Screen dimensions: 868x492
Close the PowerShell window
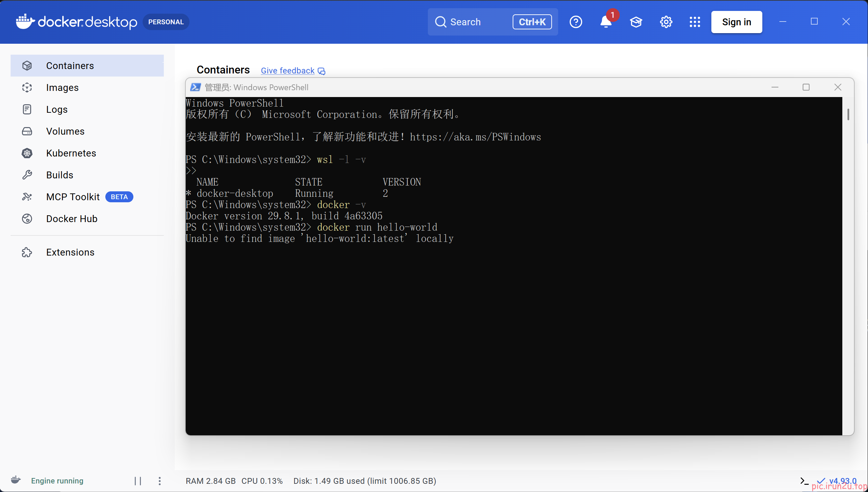click(x=838, y=87)
